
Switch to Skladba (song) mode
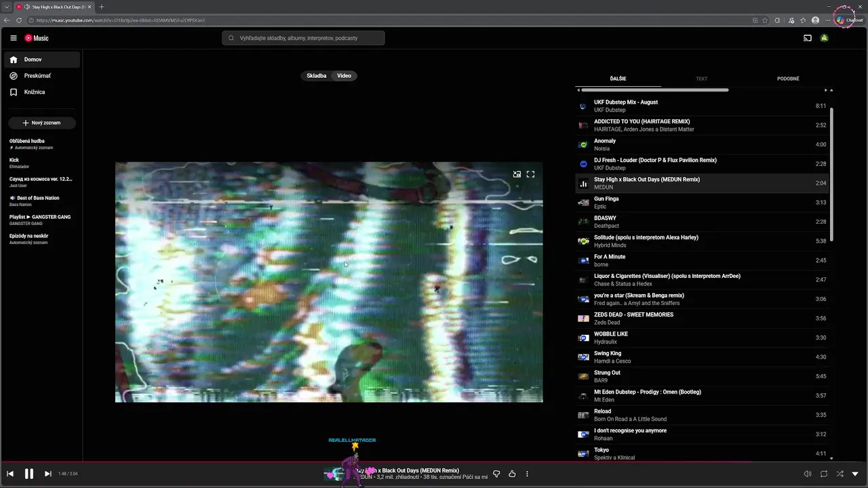coord(317,76)
